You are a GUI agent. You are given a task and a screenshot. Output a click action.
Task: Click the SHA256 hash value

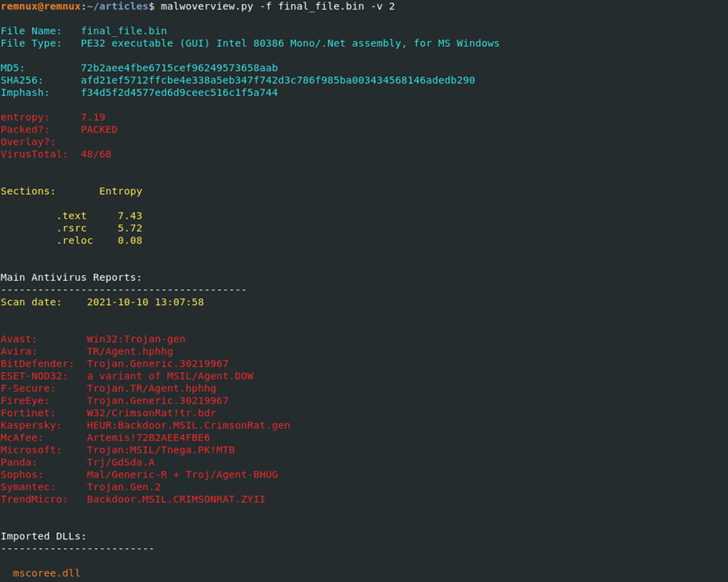coord(278,80)
